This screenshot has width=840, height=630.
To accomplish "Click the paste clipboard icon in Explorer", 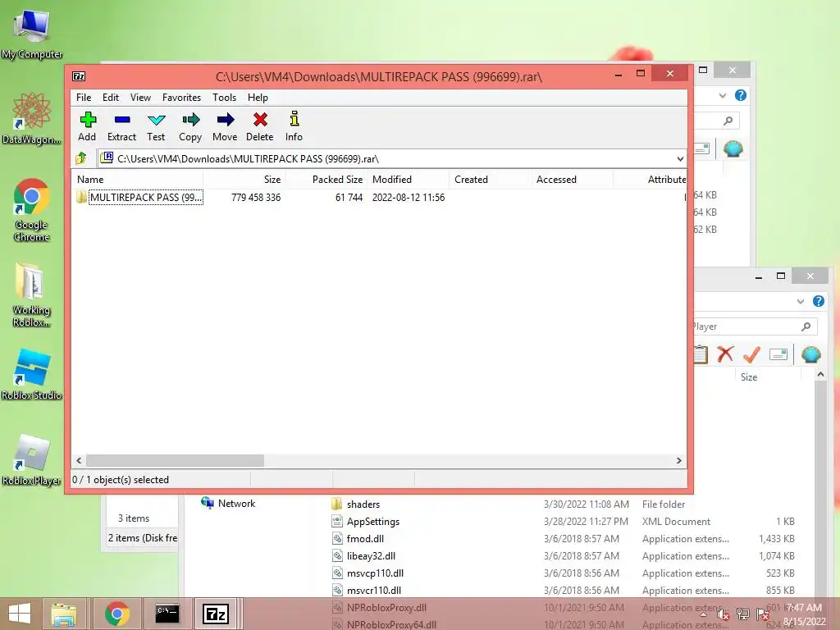I will tap(701, 354).
